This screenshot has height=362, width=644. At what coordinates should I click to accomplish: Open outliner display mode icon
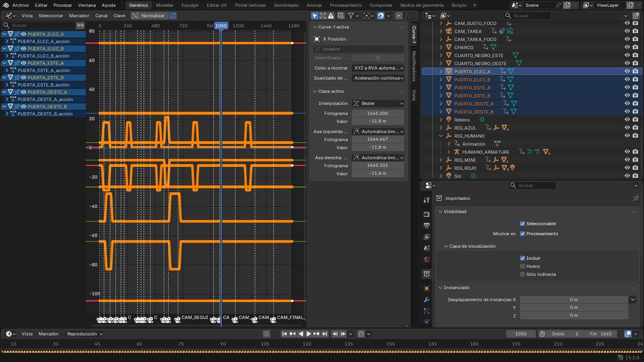coord(445,16)
